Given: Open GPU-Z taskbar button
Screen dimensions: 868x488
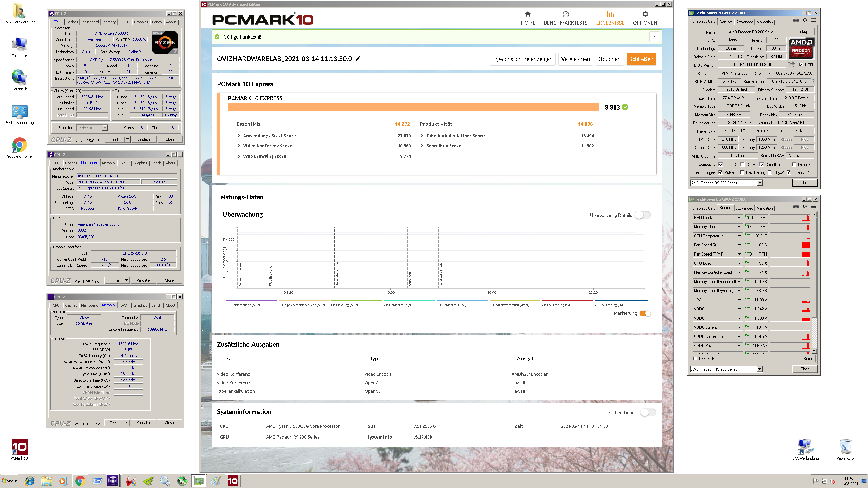Looking at the screenshot, I should [x=199, y=481].
